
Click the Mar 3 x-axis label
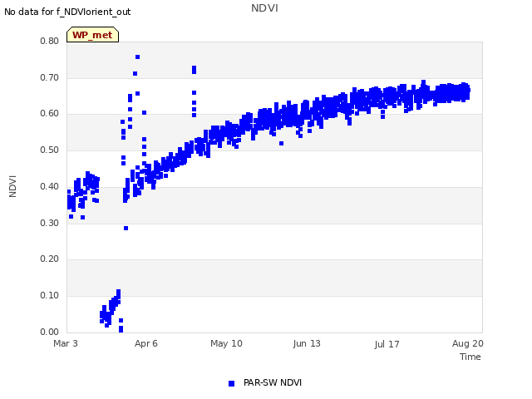pyautogui.click(x=66, y=343)
